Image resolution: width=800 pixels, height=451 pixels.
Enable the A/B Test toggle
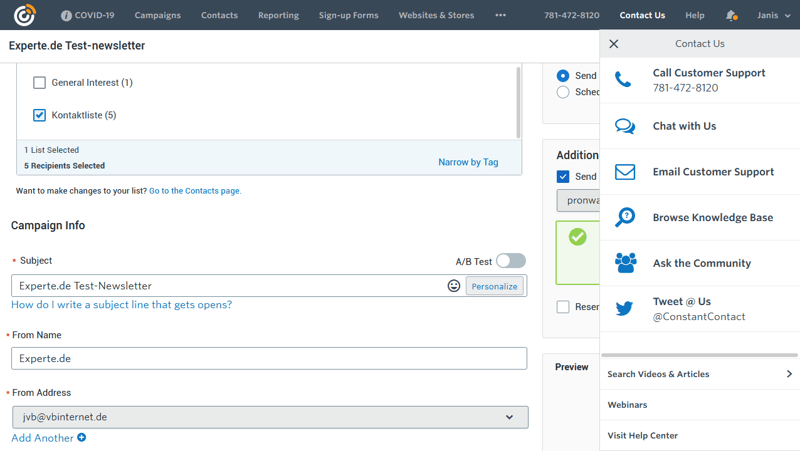pyautogui.click(x=510, y=261)
